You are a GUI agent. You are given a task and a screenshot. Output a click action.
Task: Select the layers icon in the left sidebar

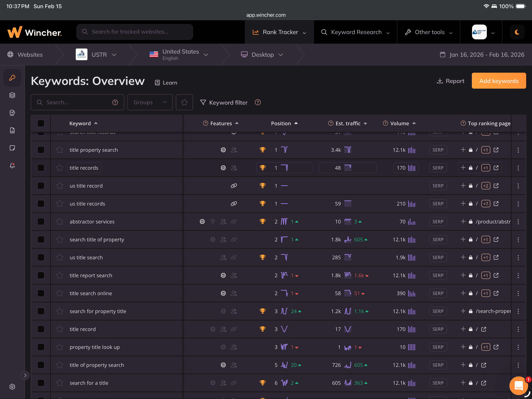[12, 95]
